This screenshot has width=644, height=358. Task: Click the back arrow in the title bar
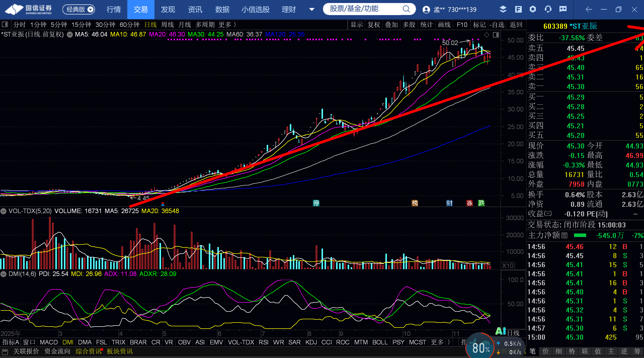tap(589, 10)
